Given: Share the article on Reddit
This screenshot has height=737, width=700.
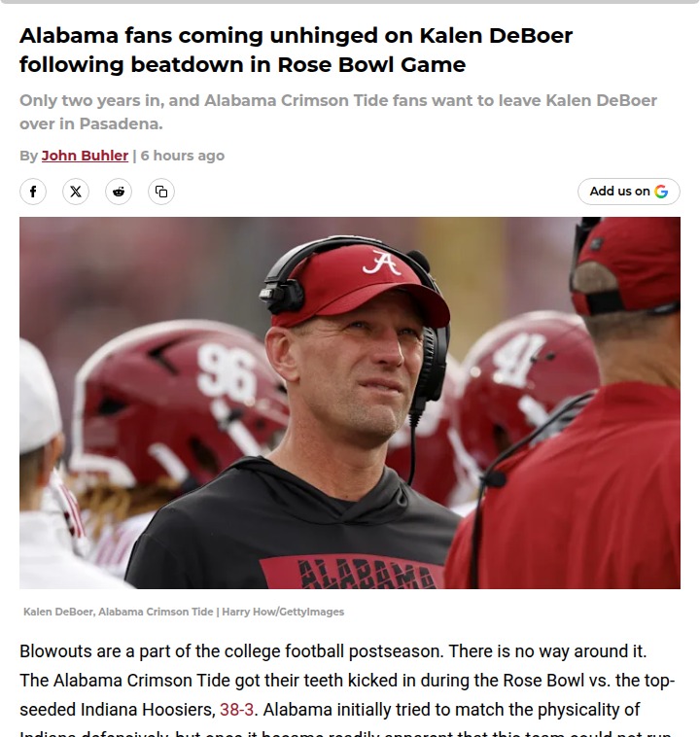Looking at the screenshot, I should [119, 192].
